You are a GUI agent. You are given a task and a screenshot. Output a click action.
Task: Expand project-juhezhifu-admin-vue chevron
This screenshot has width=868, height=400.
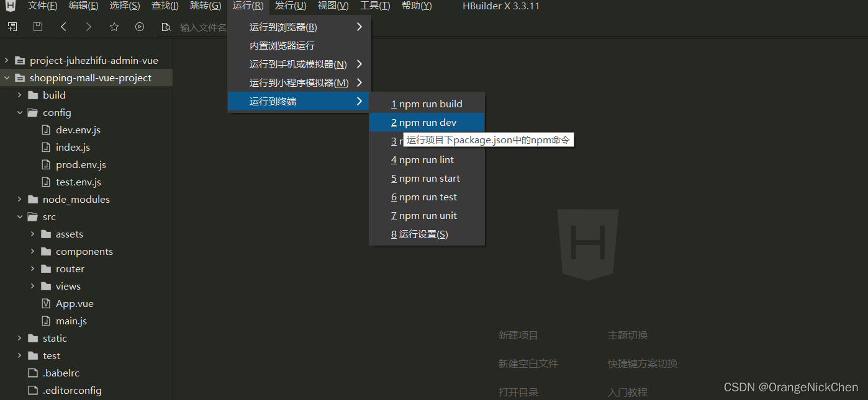pyautogui.click(x=6, y=61)
